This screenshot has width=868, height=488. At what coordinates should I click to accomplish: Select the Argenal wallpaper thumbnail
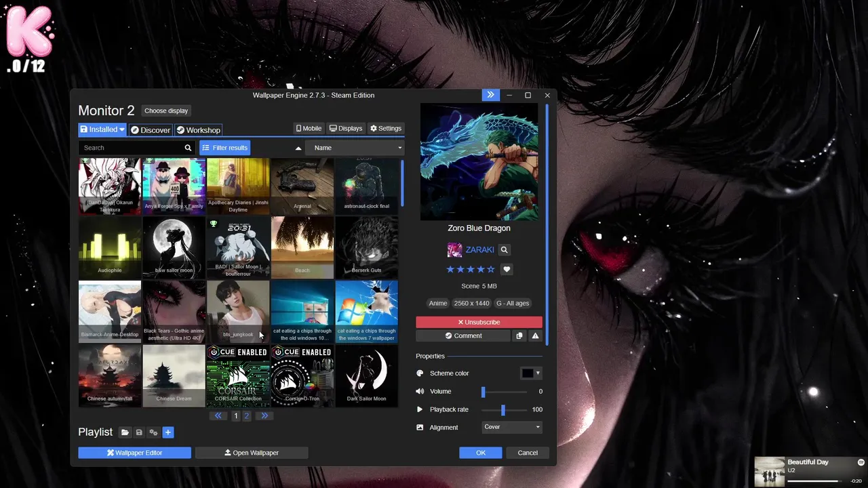(x=302, y=185)
